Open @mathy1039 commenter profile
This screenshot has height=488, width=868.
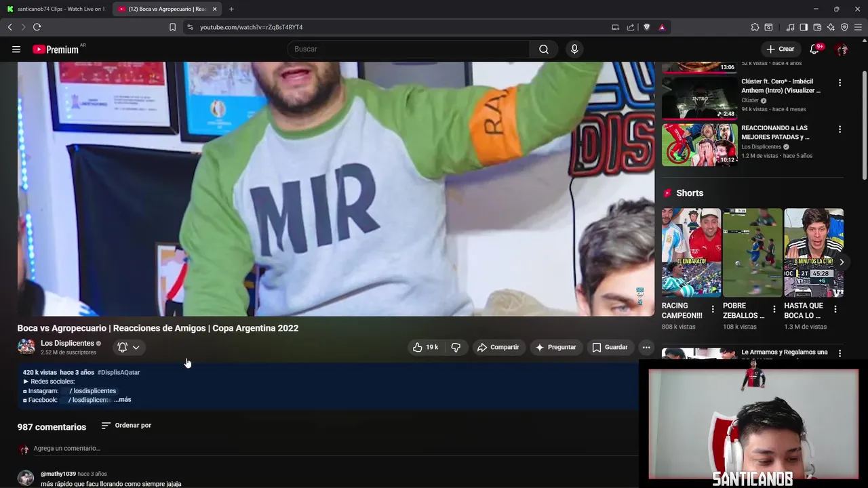point(58,474)
